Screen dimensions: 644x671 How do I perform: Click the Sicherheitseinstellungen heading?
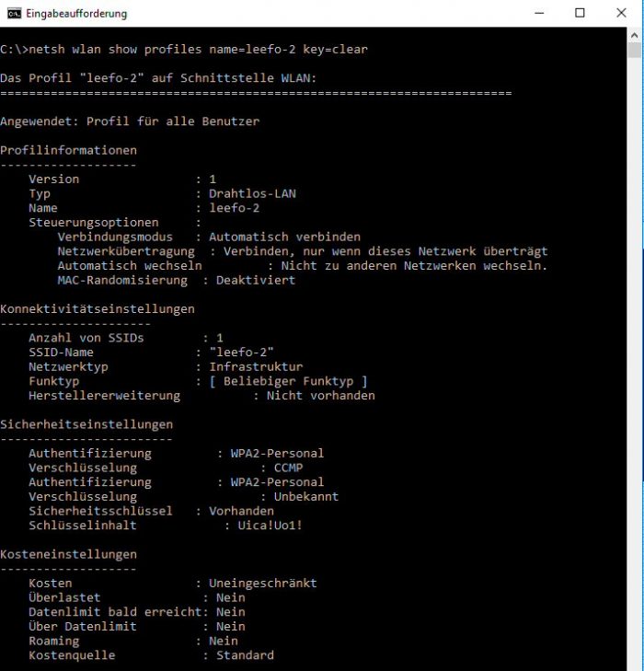coord(86,425)
